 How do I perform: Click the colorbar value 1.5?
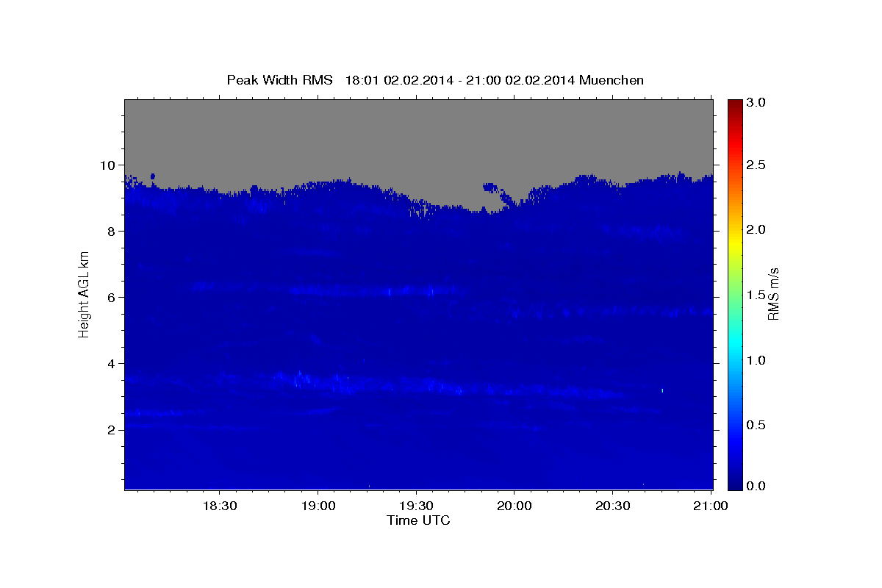(757, 295)
